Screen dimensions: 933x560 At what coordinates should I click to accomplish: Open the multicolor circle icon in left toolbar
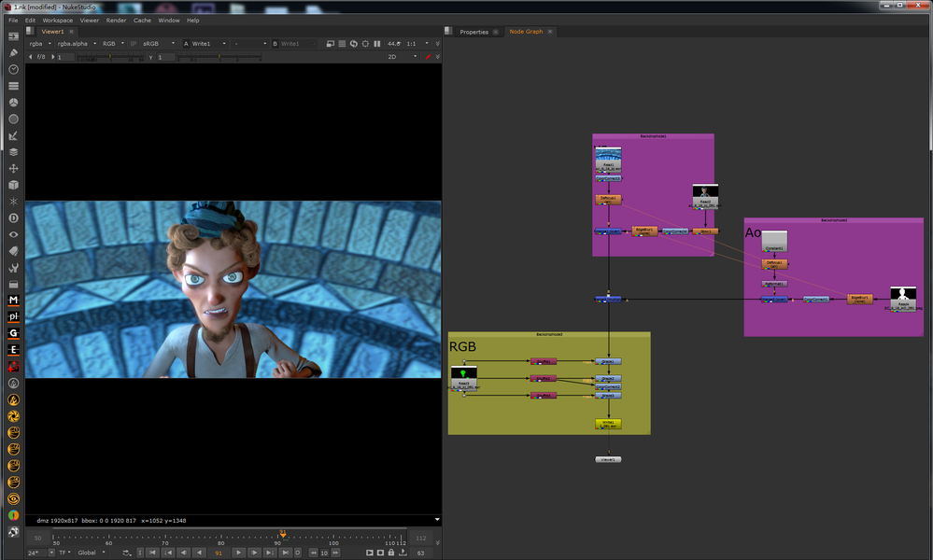pyautogui.click(x=13, y=515)
